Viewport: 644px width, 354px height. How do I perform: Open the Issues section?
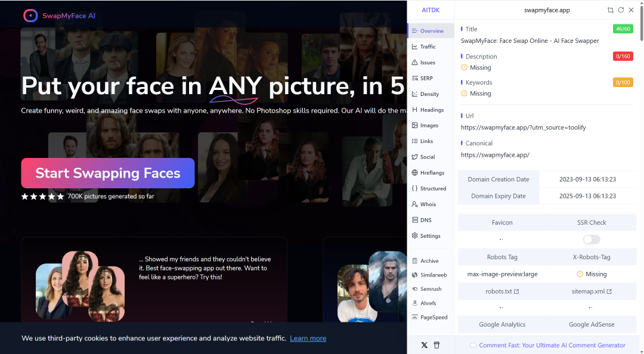[428, 63]
